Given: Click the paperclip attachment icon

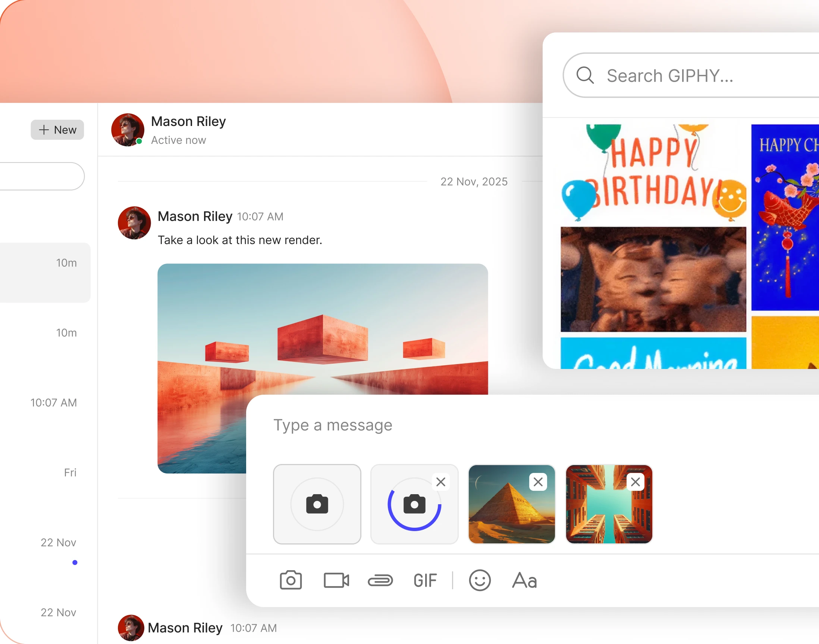Looking at the screenshot, I should click(380, 581).
